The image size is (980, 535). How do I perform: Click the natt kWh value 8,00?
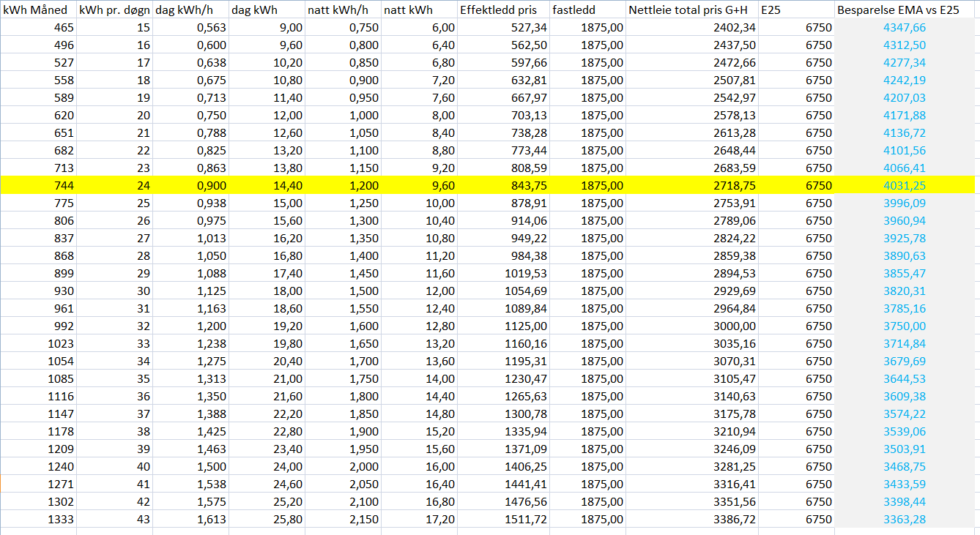pyautogui.click(x=419, y=116)
